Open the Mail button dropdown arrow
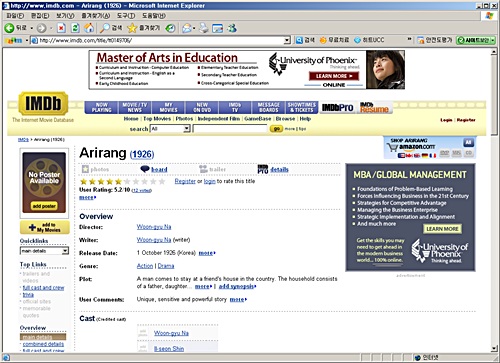The width and height of the screenshot is (500, 363). 194,28
